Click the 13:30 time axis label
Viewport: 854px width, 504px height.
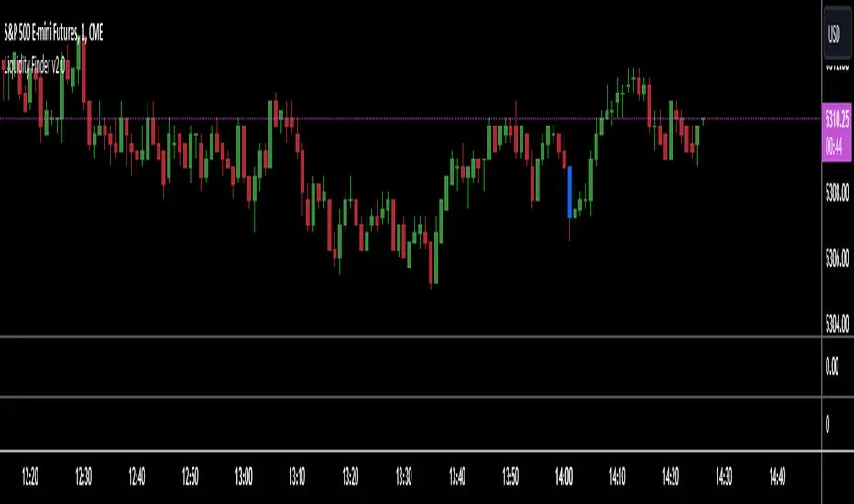(403, 477)
